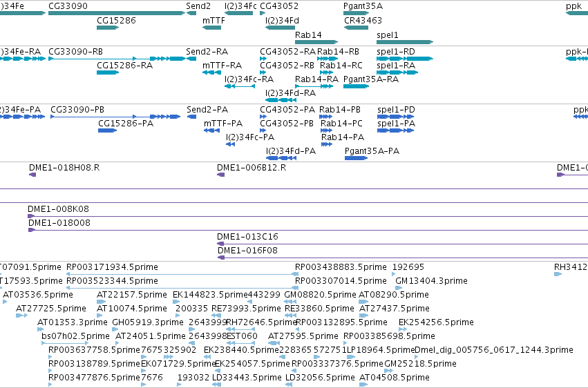Select the RP003523344.5prime EST label
This screenshot has width=588, height=388.
(112, 281)
